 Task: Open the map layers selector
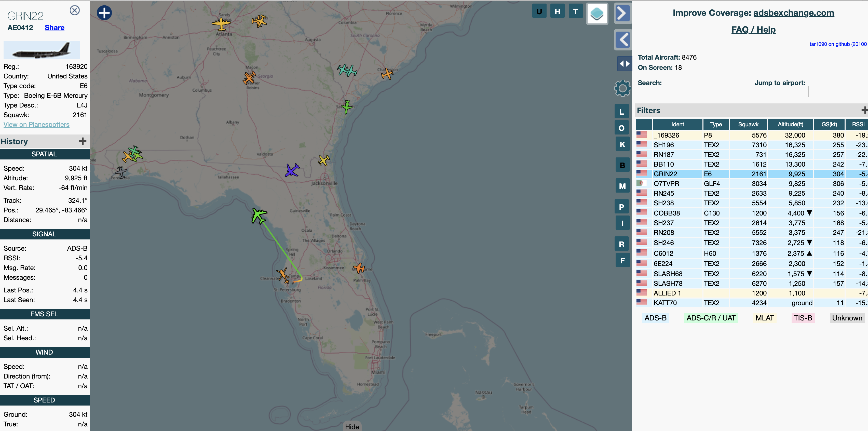pos(597,14)
